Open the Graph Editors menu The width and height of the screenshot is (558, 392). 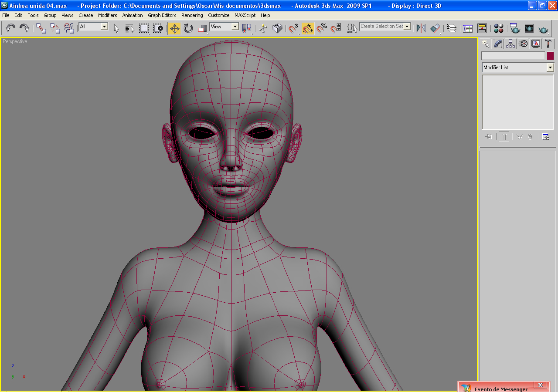click(162, 15)
